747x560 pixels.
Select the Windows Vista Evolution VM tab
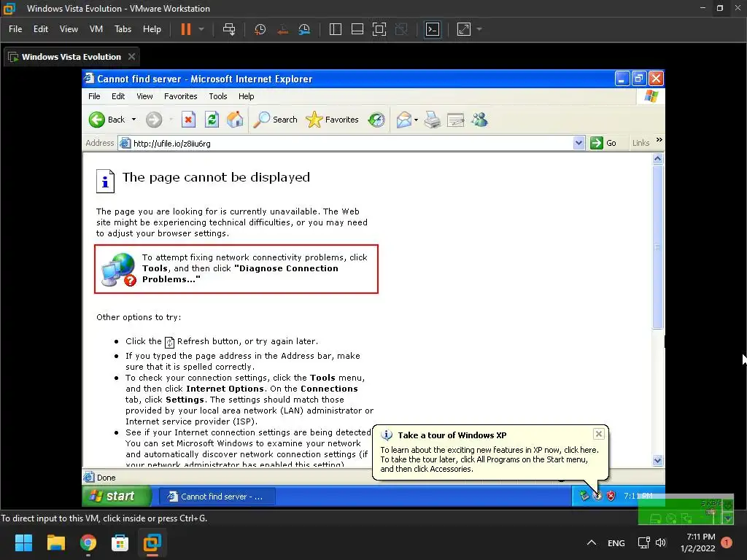[x=71, y=57]
